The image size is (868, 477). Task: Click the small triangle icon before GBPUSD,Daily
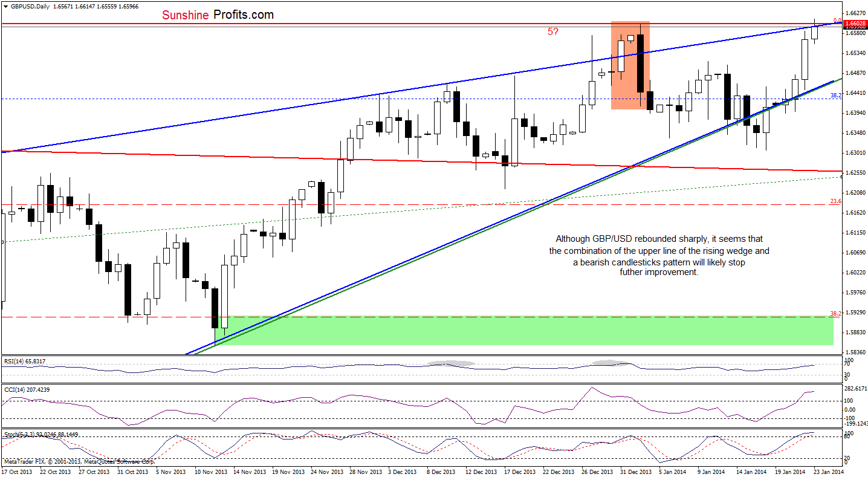click(x=5, y=6)
